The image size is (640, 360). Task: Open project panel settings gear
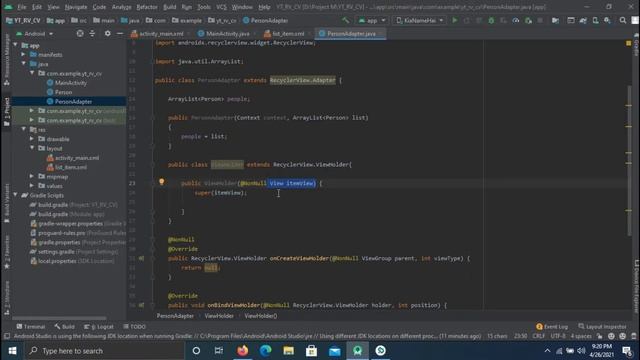tap(107, 33)
